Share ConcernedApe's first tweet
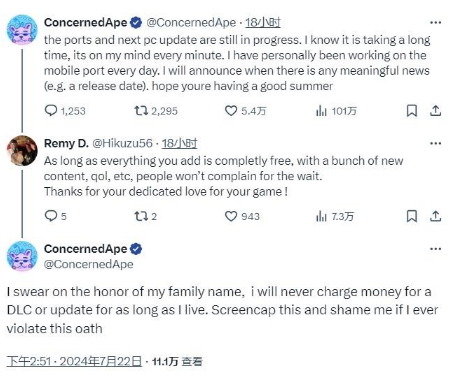Screen dimensions: 458x376 pos(435,111)
